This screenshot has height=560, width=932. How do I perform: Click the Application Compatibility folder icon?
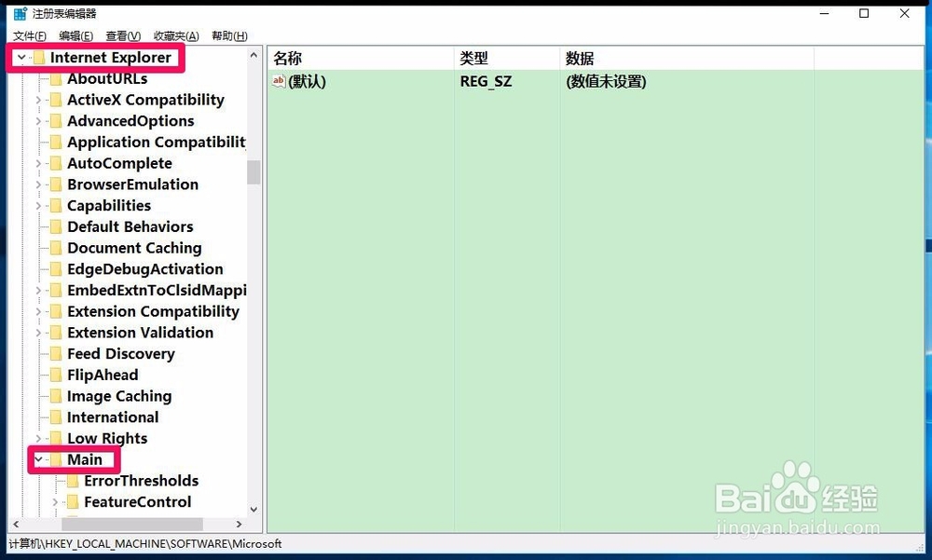(x=56, y=142)
